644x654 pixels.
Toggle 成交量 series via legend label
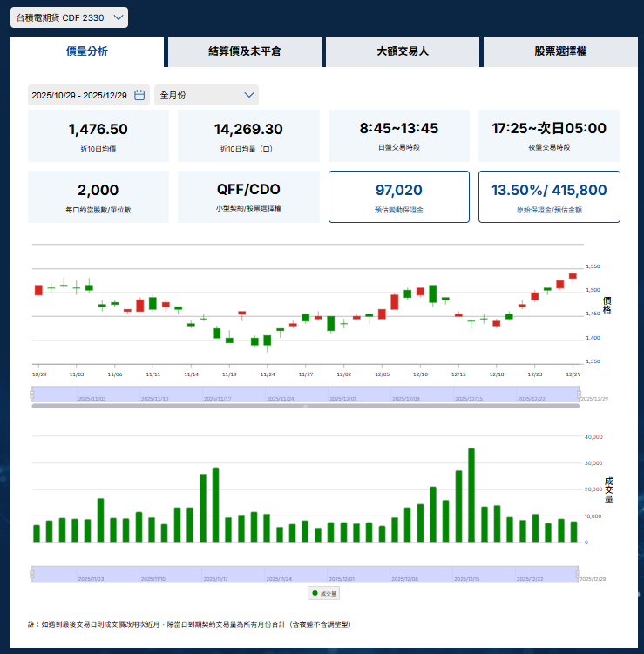pos(329,592)
